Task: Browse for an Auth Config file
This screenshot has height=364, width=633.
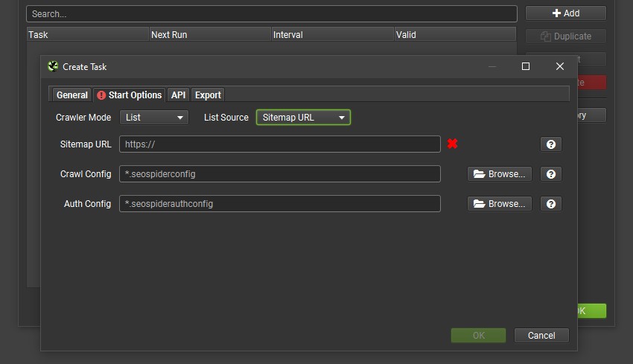Action: (500, 204)
